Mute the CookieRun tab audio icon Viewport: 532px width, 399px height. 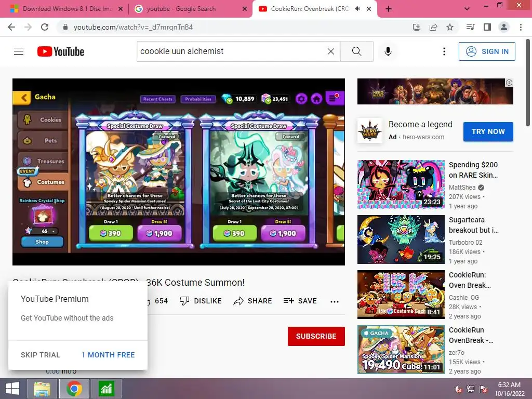click(x=357, y=9)
